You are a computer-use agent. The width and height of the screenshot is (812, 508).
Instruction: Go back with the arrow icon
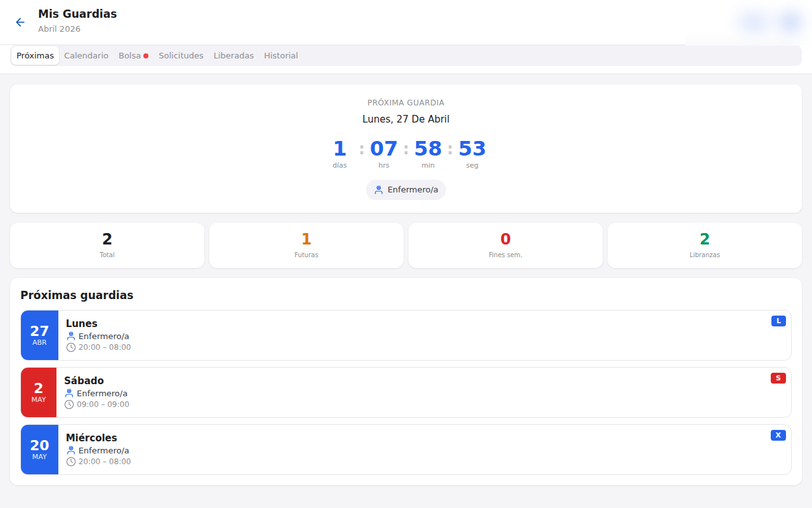[20, 22]
